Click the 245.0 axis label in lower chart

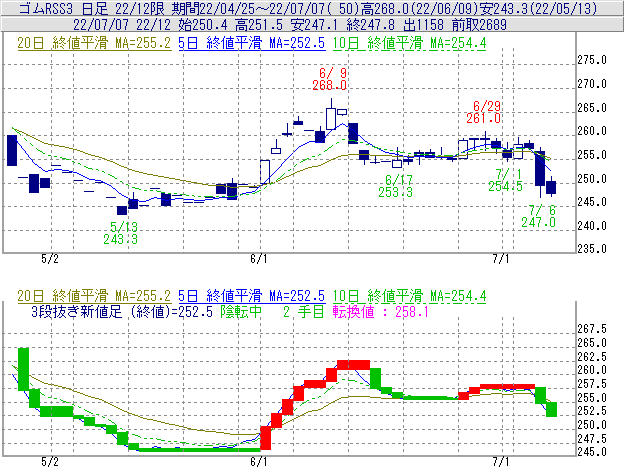pos(592,452)
